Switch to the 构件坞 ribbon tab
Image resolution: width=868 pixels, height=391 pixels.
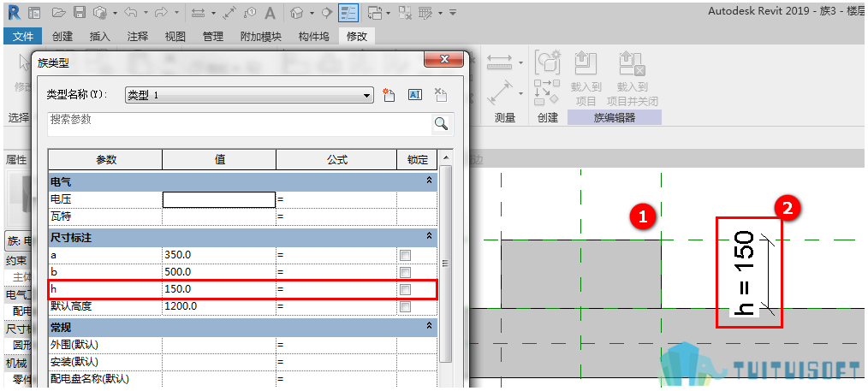314,37
